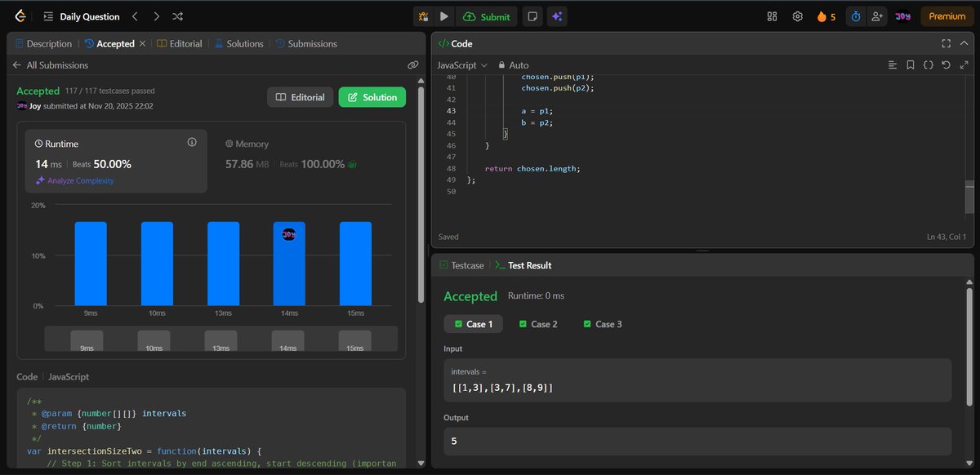
Task: Switch to the Editorial tab
Action: [184, 43]
